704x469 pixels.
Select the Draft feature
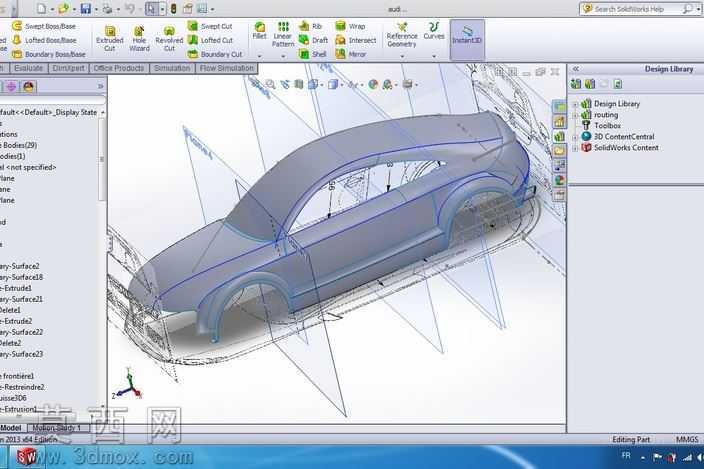pos(313,40)
